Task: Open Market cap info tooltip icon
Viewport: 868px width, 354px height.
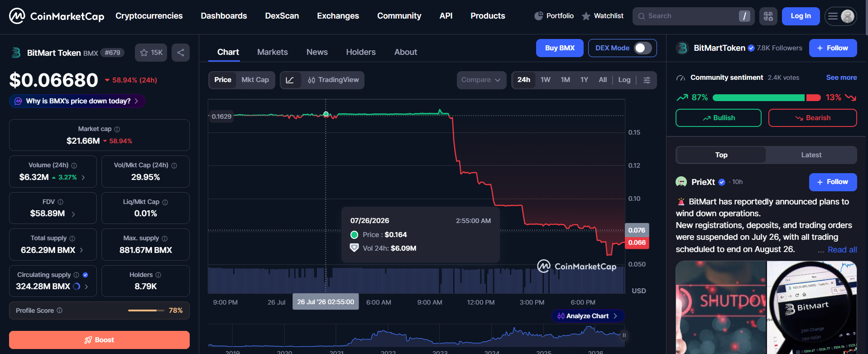Action: (117, 129)
